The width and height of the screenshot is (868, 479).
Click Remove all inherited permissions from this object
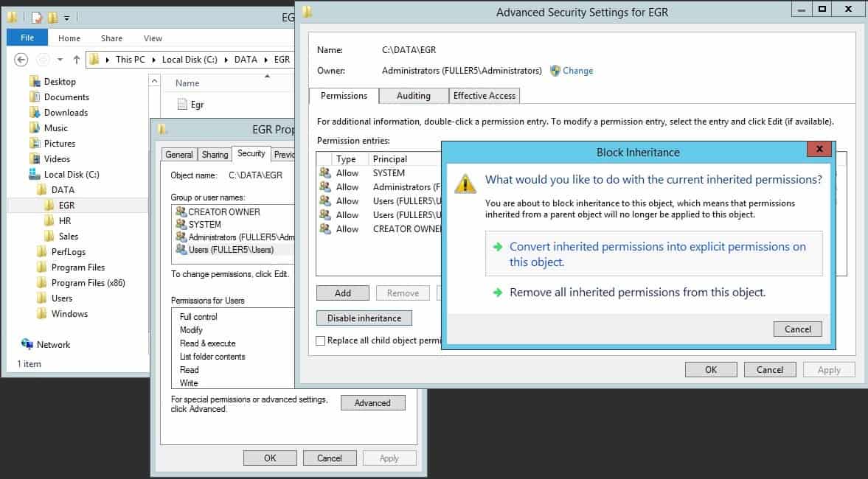(637, 292)
